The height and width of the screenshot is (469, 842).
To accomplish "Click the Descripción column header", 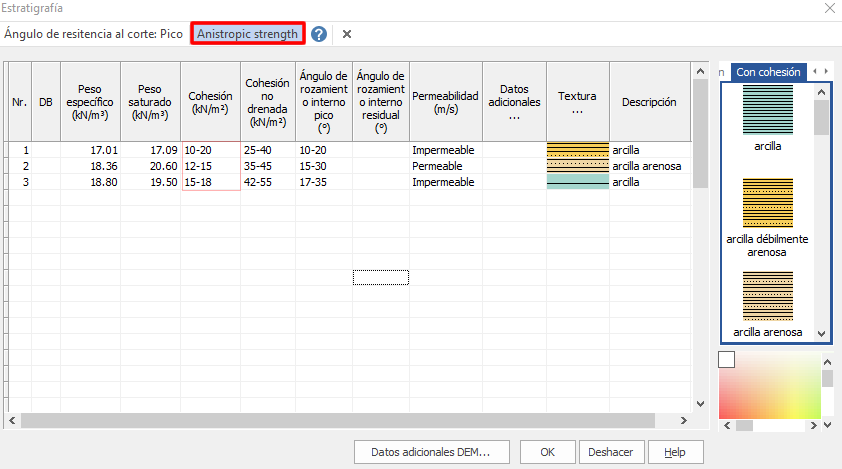I will pos(649,102).
